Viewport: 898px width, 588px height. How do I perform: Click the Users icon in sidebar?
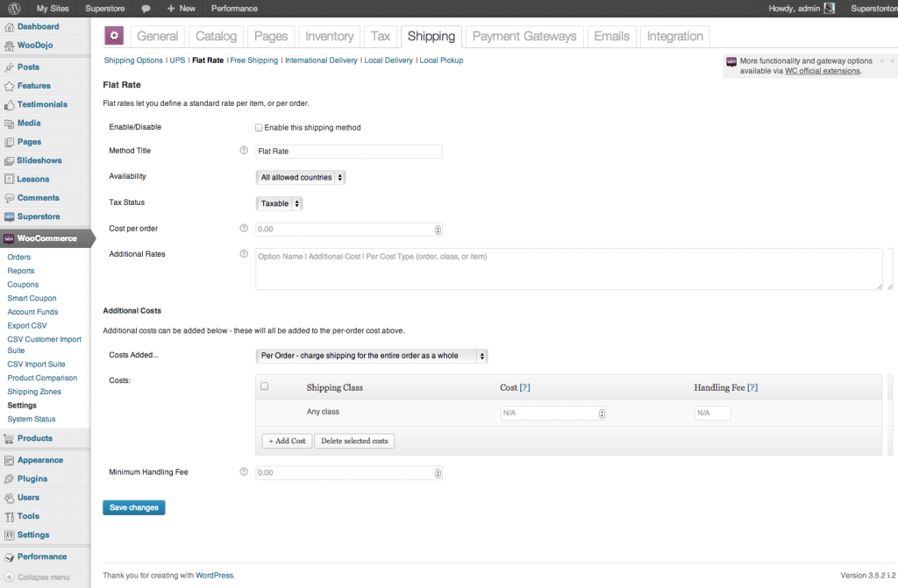9,498
